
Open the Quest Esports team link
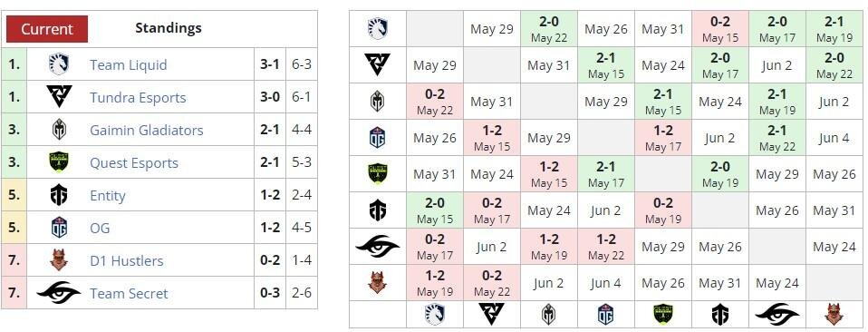click(134, 163)
